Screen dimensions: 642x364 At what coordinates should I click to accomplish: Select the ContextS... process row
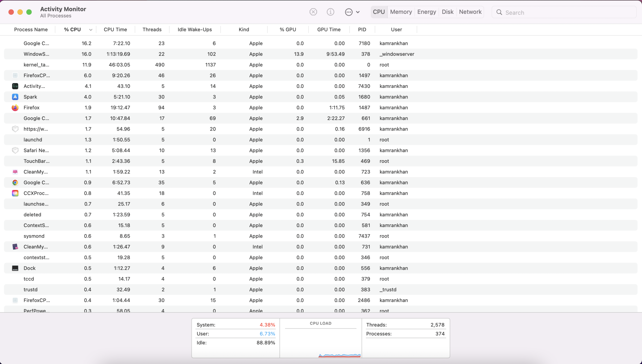click(321, 225)
